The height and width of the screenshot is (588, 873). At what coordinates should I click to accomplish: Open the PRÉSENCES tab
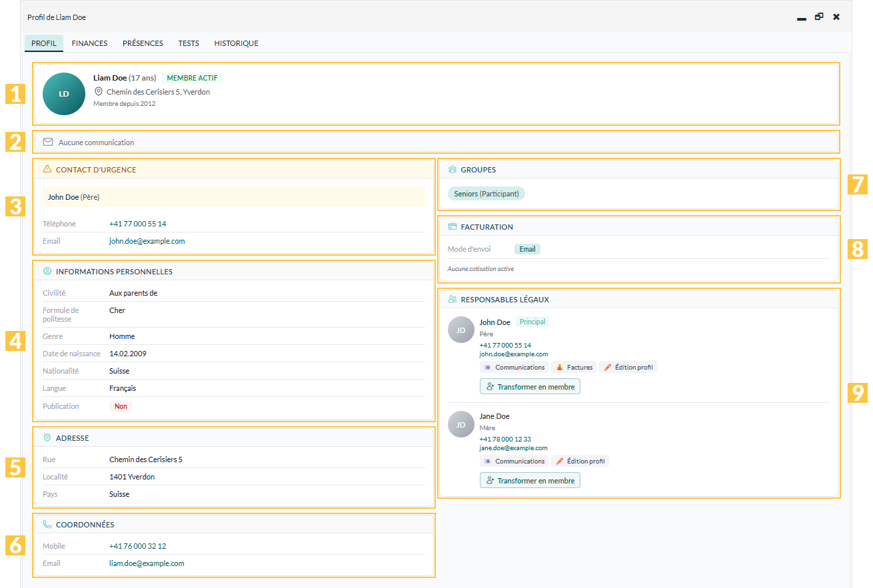click(143, 43)
